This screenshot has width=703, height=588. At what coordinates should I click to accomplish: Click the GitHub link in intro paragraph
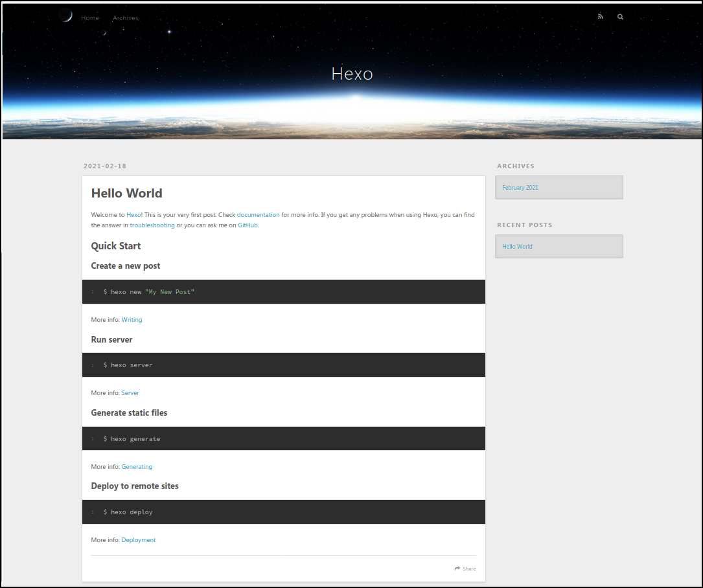point(248,225)
